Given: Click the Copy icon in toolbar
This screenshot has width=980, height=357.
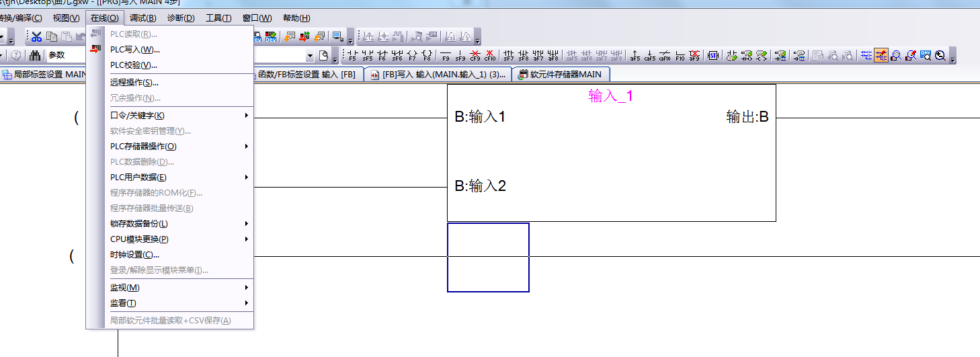Looking at the screenshot, I should pyautogui.click(x=52, y=36).
